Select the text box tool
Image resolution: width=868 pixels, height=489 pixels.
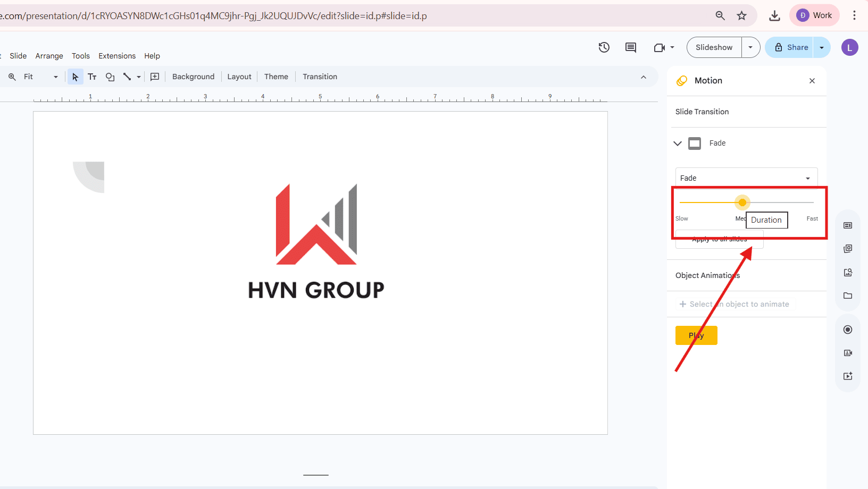pos(92,77)
